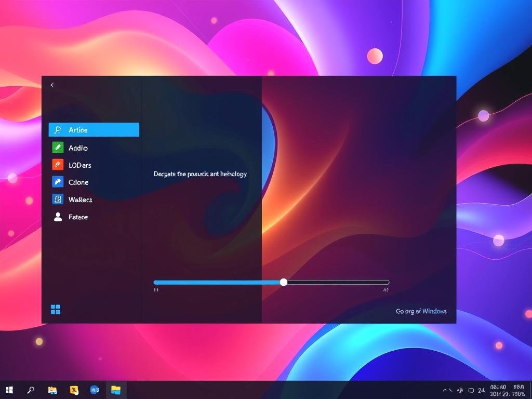Open the Start menu from the taskbar

coord(9,390)
